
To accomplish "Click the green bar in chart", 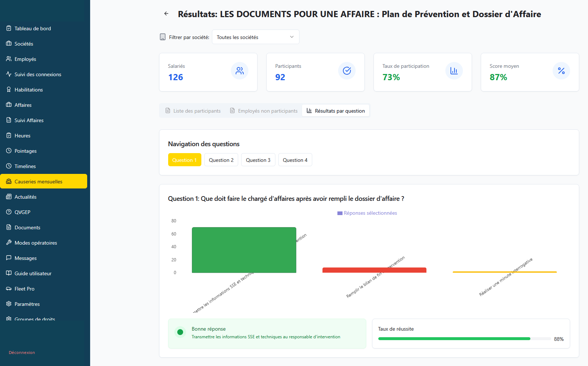I will 244,250.
